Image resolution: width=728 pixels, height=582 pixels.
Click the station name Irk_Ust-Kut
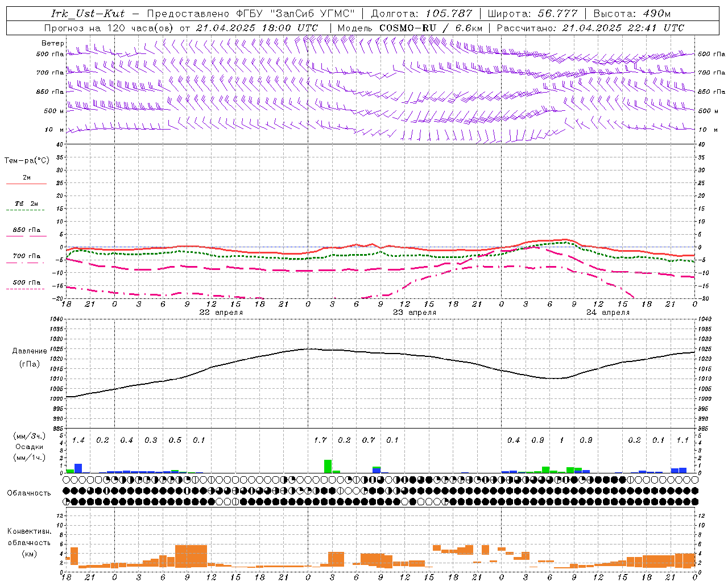[x=88, y=14]
